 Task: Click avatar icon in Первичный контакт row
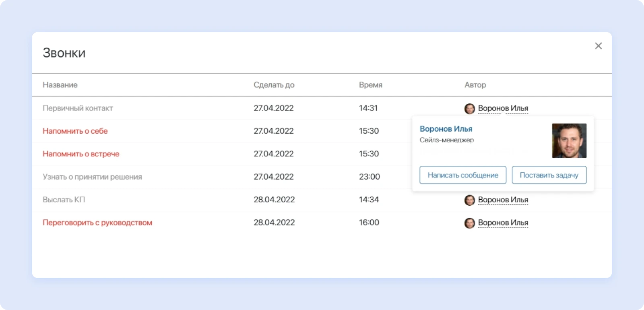[x=469, y=108]
